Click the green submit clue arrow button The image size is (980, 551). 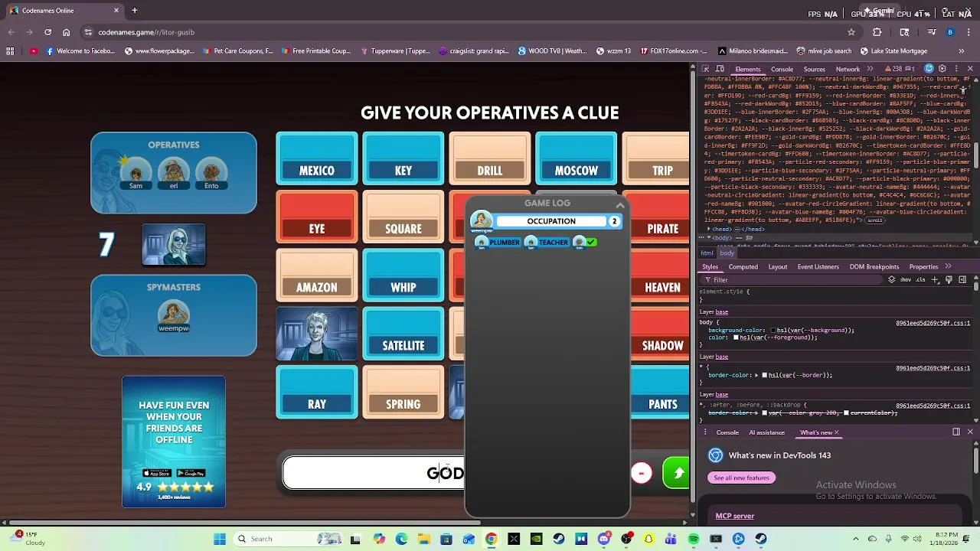coord(676,473)
